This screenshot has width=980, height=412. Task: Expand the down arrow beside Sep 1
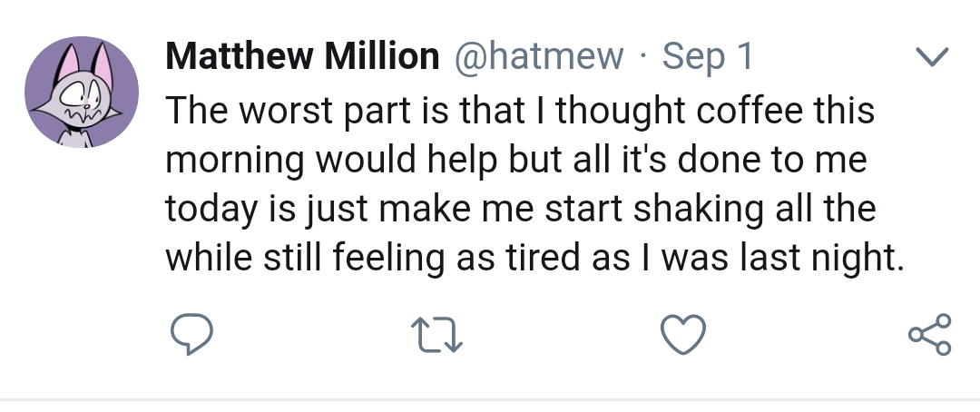927,58
